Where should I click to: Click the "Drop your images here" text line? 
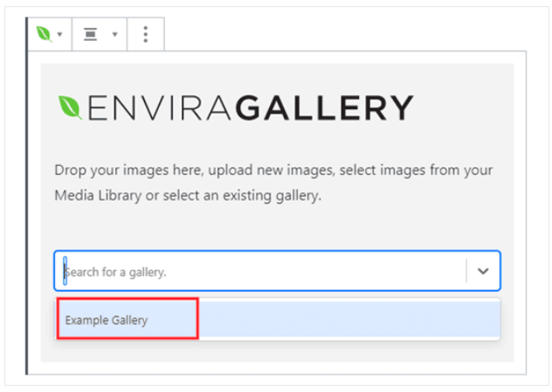273,170
